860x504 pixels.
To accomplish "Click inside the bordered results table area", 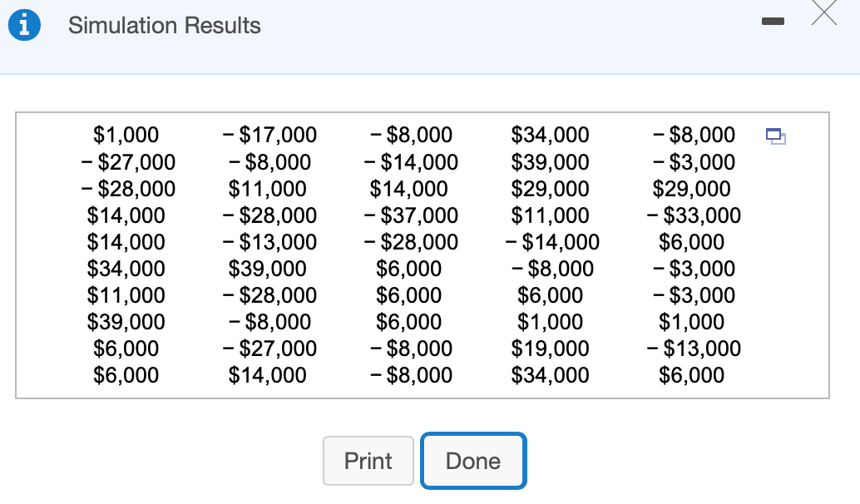I will 423,254.
